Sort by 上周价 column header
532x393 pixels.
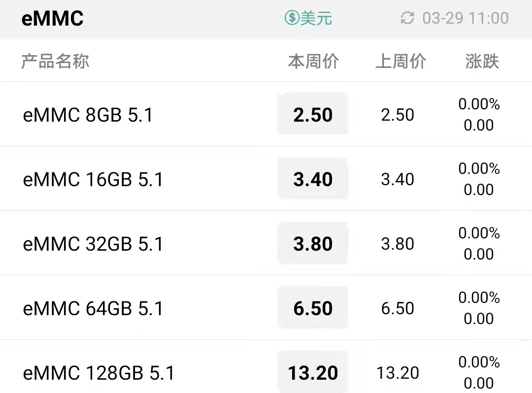point(400,62)
